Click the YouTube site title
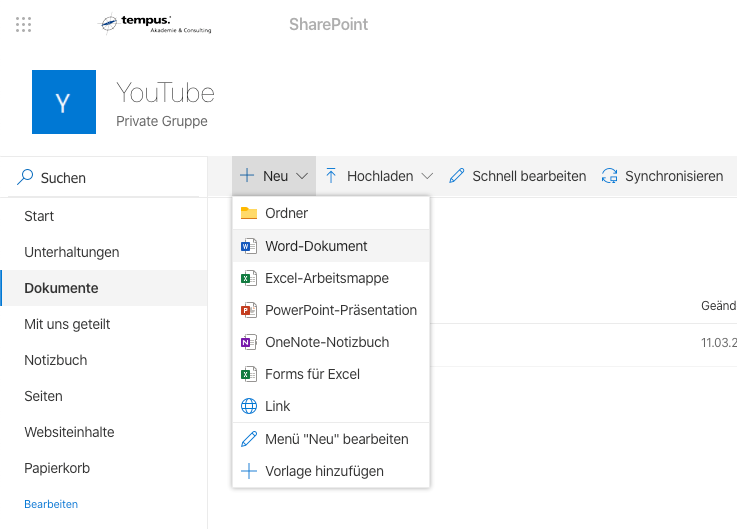This screenshot has height=529, width=737. (165, 92)
